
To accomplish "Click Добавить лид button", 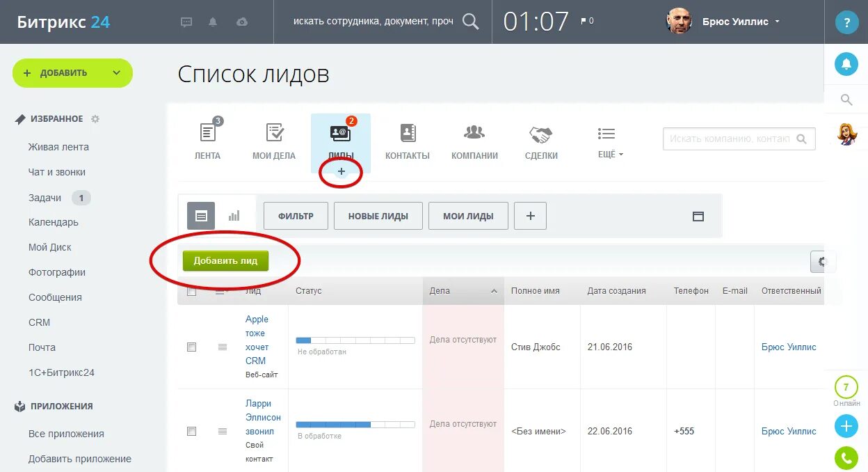I will pyautogui.click(x=225, y=260).
